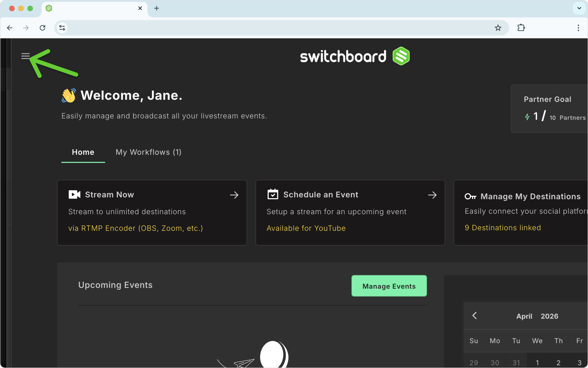
Task: Open the hamburger navigation menu
Action: [25, 56]
